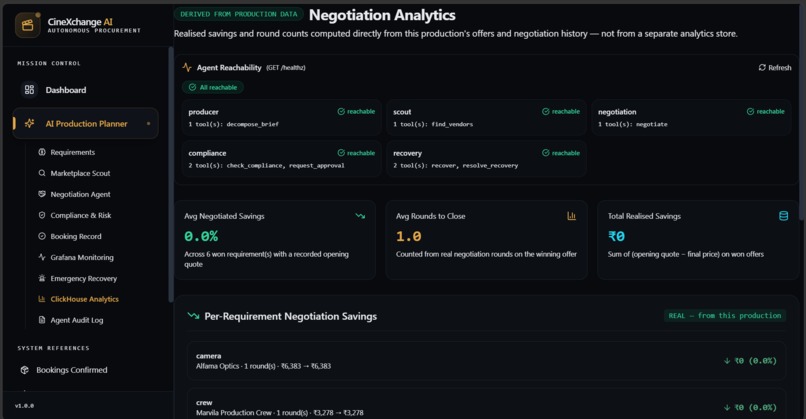806x419 pixels.
Task: Click the recovery reachable check icon
Action: pos(545,153)
